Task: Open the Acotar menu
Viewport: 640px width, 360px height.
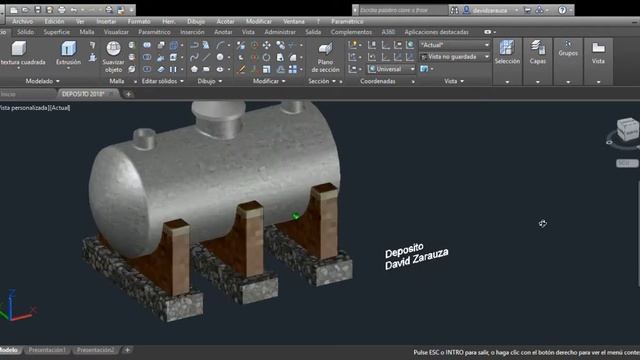Action: pos(225,21)
